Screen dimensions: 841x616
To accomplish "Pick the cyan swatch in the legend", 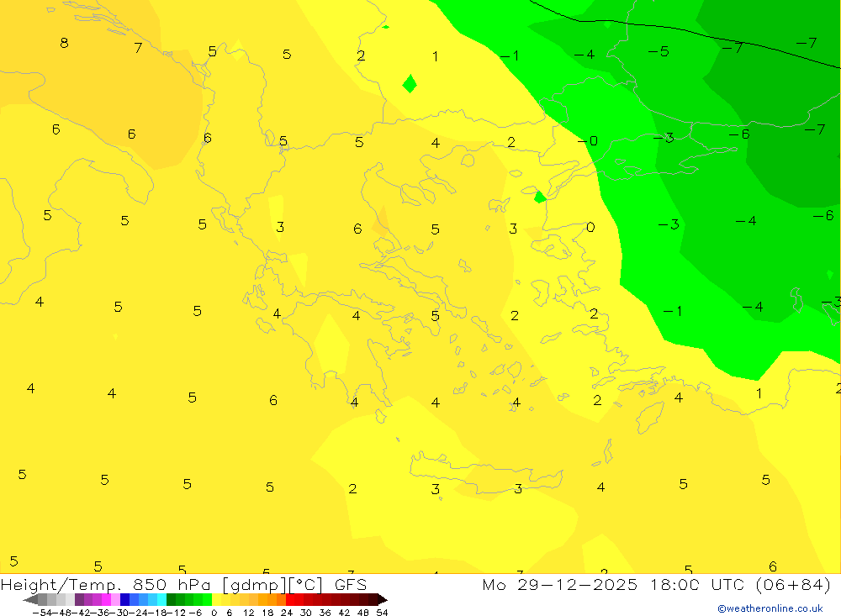I will pos(161,600).
